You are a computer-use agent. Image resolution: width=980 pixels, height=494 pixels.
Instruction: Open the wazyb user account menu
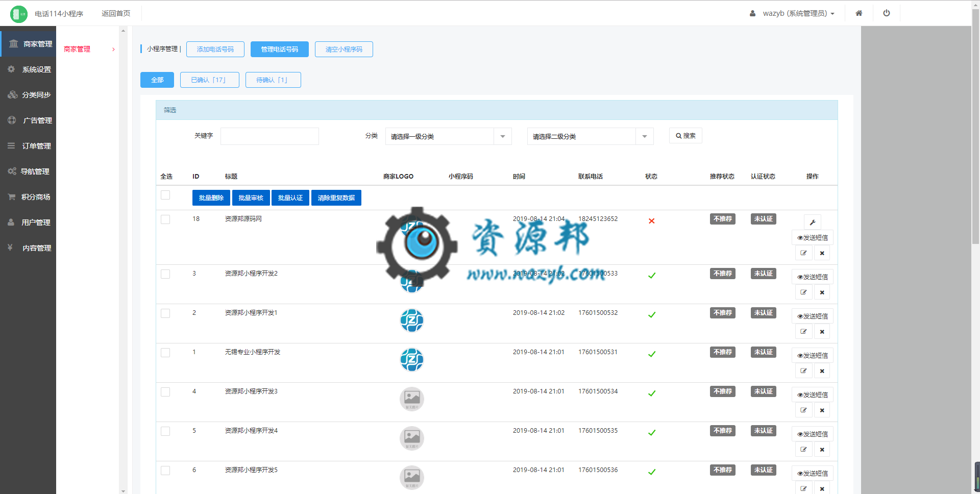792,13
